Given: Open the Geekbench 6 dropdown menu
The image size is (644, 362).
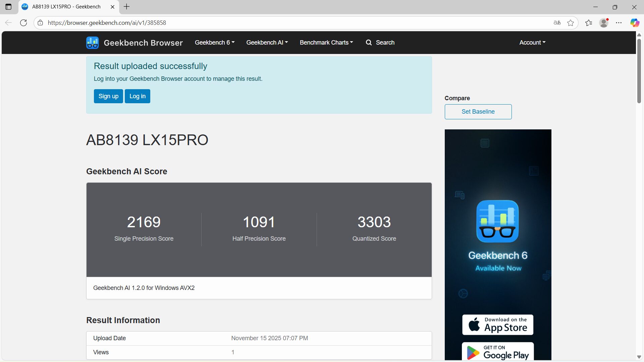Looking at the screenshot, I should 214,43.
